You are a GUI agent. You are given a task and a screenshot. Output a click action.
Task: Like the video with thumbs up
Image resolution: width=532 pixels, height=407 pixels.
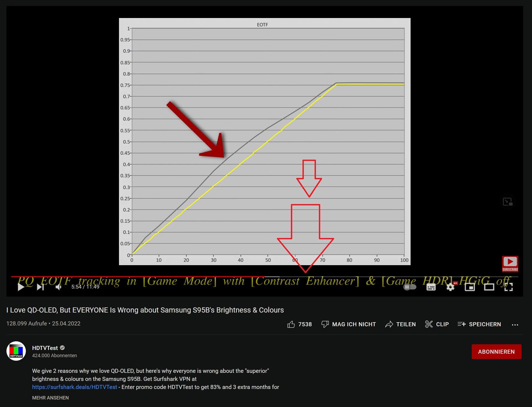tap(291, 324)
